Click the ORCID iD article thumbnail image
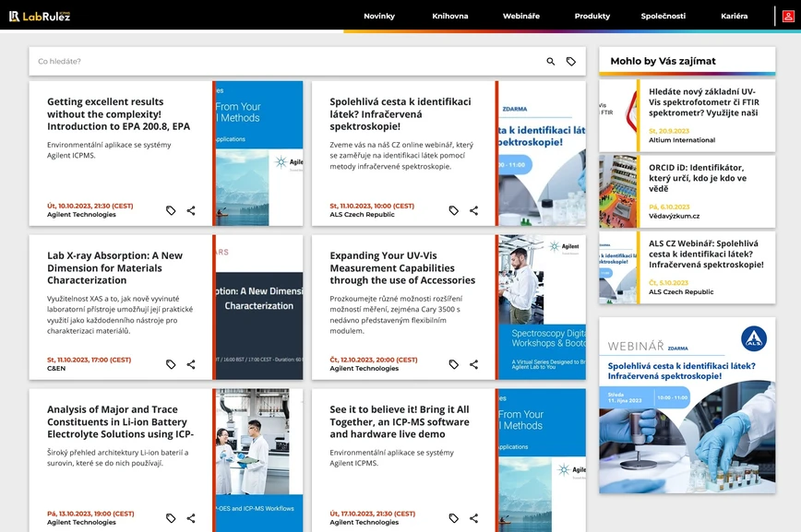The height and width of the screenshot is (532, 801). tap(617, 192)
